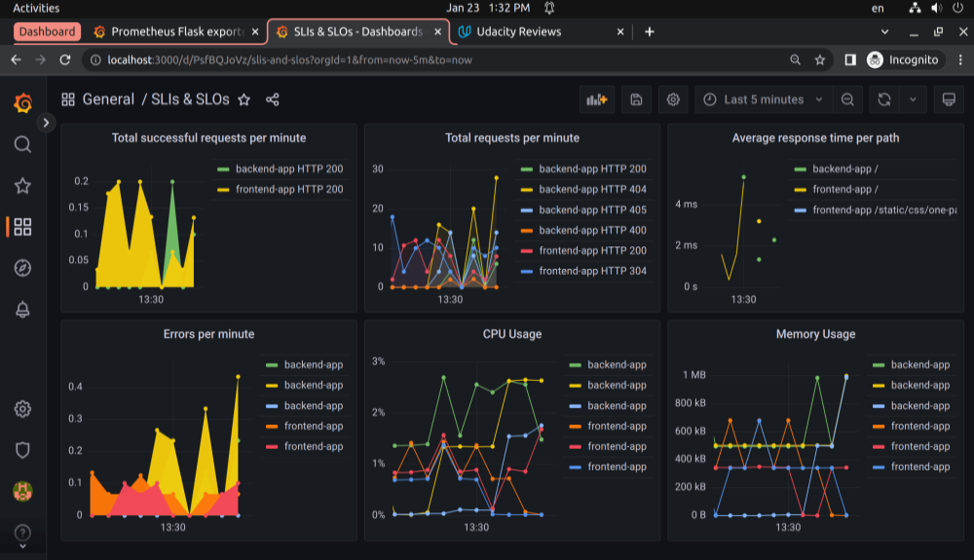Mark the dashboard as favorite with star

click(244, 99)
